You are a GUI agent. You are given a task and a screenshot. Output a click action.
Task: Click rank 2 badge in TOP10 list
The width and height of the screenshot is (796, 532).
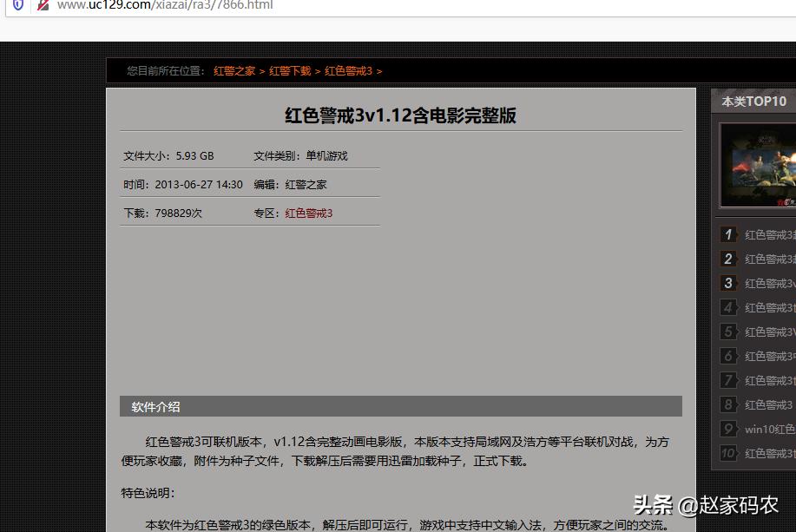pyautogui.click(x=728, y=259)
